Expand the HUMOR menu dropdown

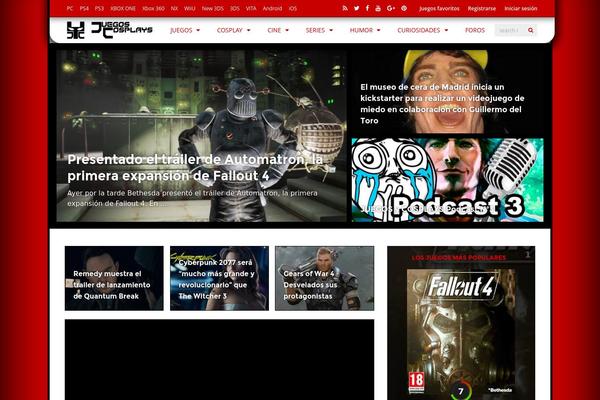click(365, 30)
